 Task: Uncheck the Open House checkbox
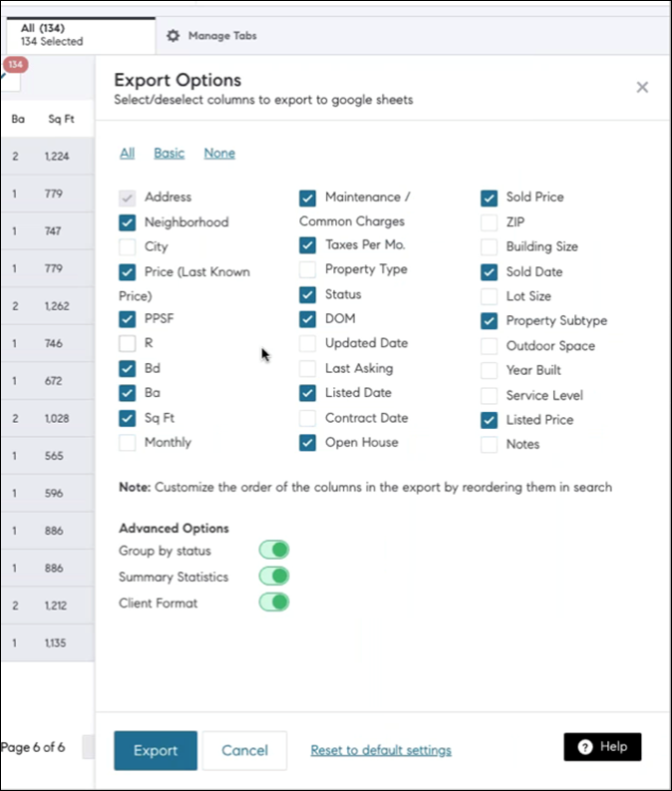point(308,443)
